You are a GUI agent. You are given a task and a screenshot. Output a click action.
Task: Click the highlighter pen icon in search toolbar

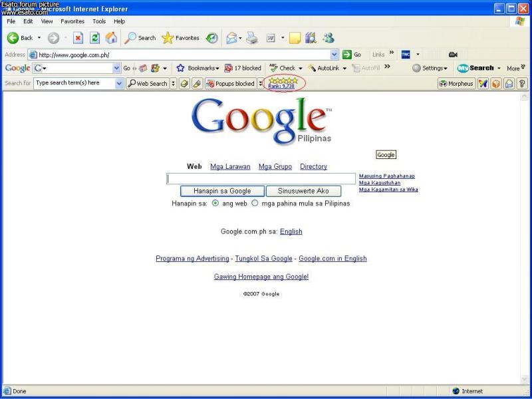[197, 84]
